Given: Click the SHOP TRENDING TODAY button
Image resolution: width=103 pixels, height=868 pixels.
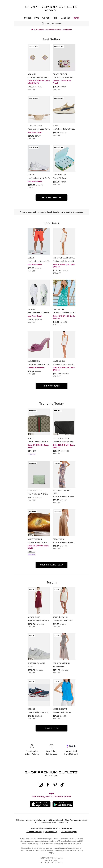Looking at the screenshot, I should point(51,565).
